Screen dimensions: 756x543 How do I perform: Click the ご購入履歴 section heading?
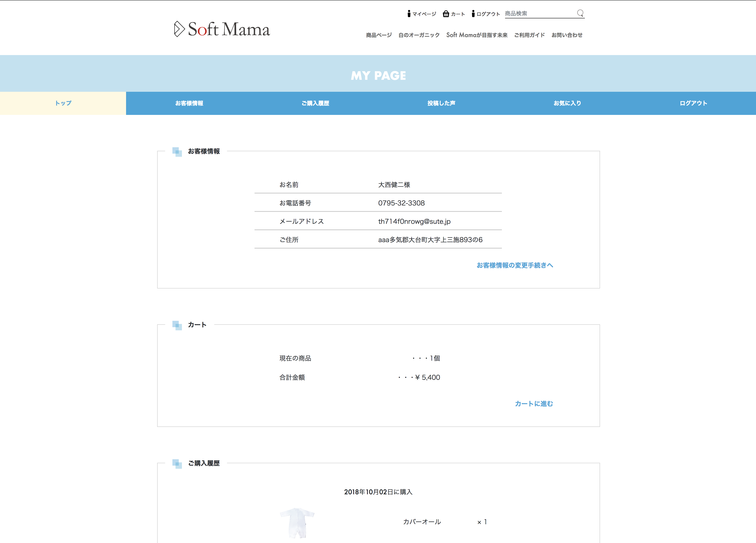pyautogui.click(x=204, y=463)
